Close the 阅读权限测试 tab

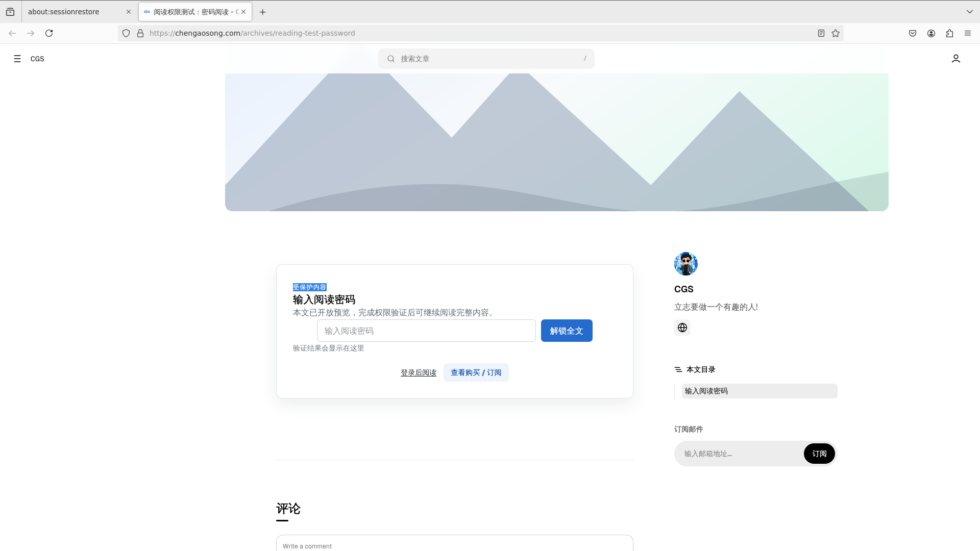[x=243, y=12]
